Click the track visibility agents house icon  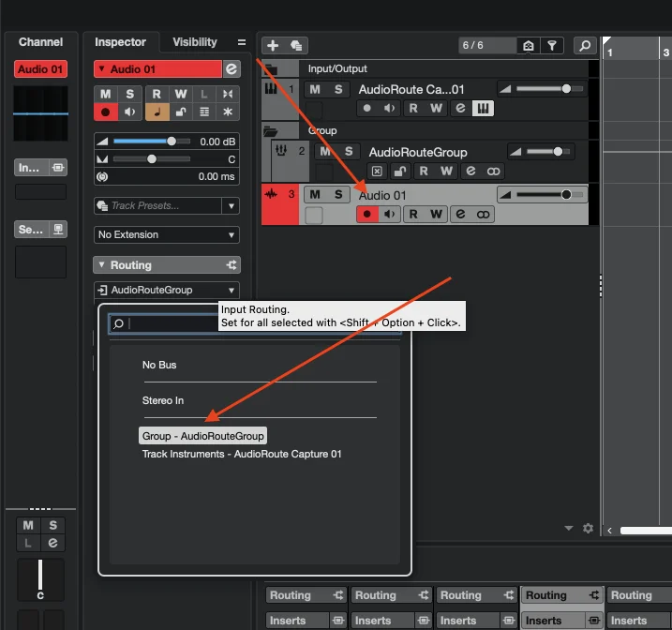529,45
